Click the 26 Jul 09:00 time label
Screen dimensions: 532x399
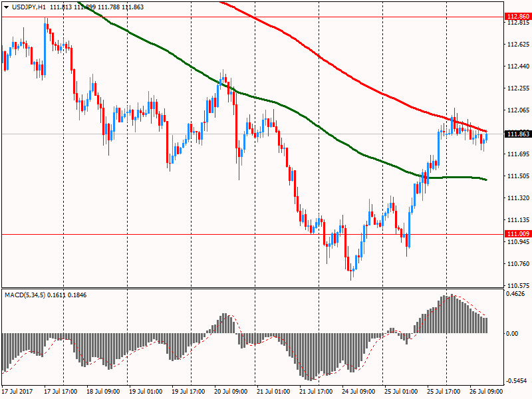486,391
